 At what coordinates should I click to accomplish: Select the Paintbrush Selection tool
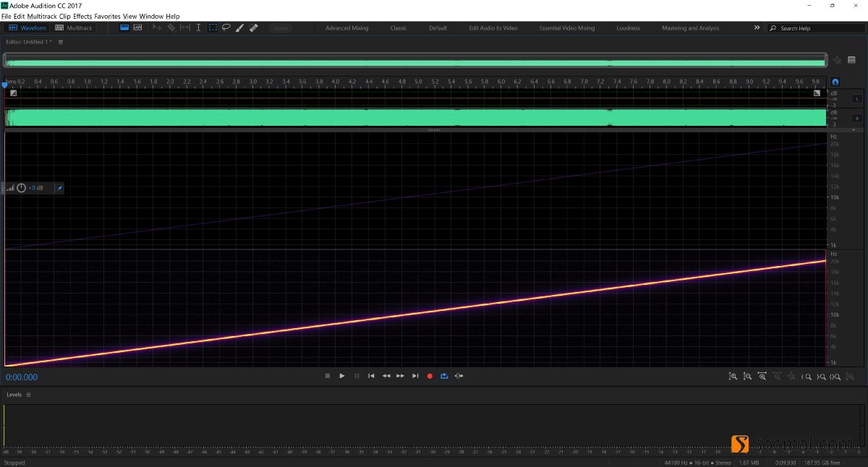click(x=239, y=27)
